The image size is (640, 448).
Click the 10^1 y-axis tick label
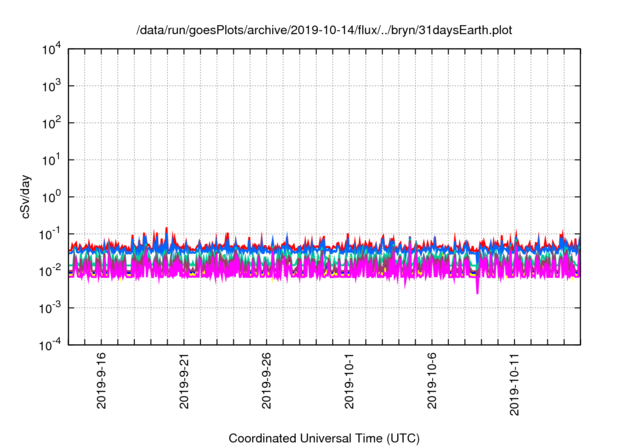coord(51,160)
